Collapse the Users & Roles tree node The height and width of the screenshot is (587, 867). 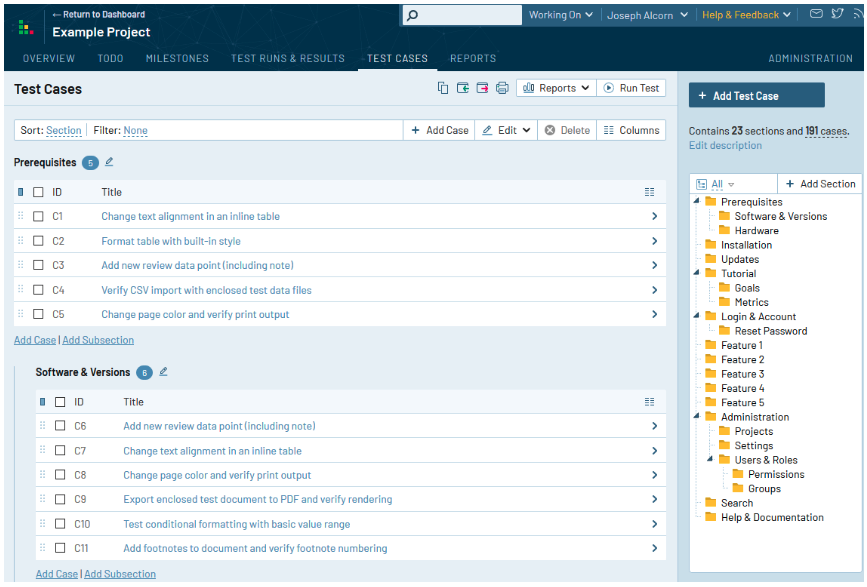point(711,459)
